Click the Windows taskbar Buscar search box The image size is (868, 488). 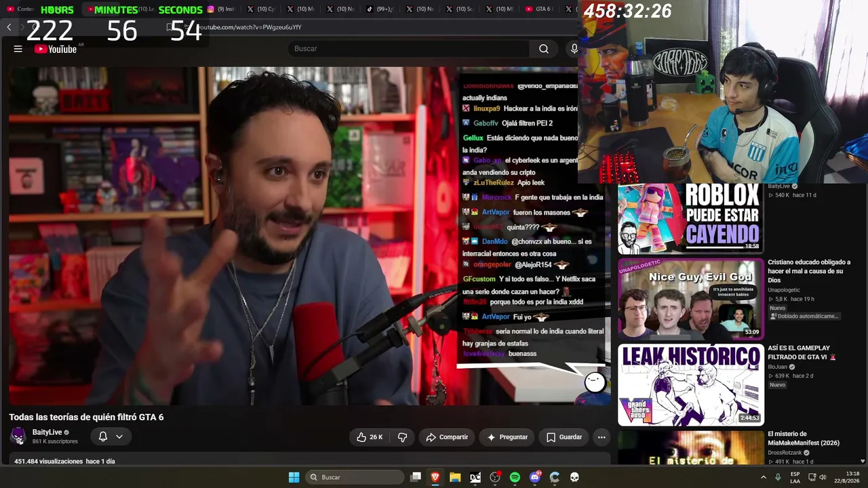[355, 477]
